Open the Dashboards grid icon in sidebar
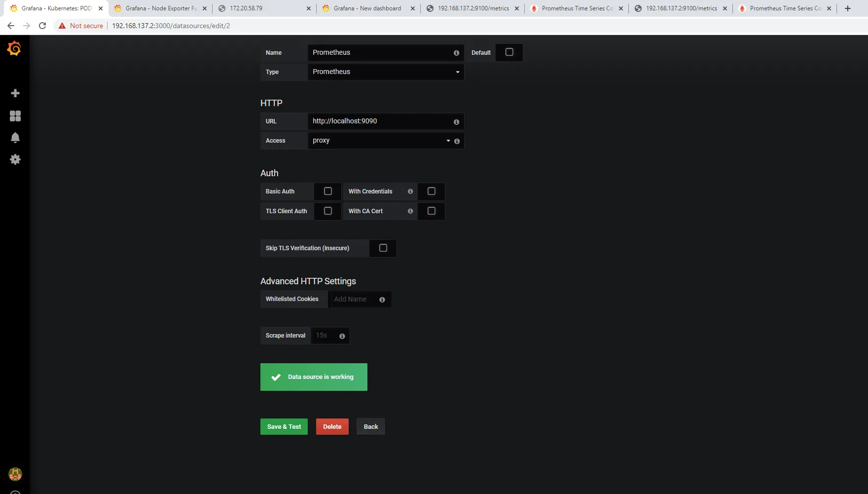The image size is (868, 494). click(15, 116)
